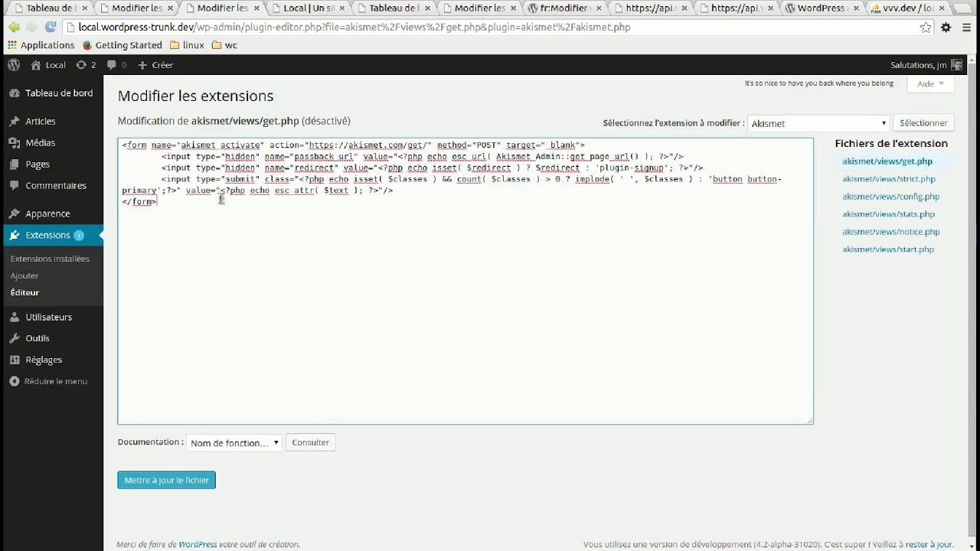
Task: Switch to the WordPress browser tab
Action: point(822,8)
